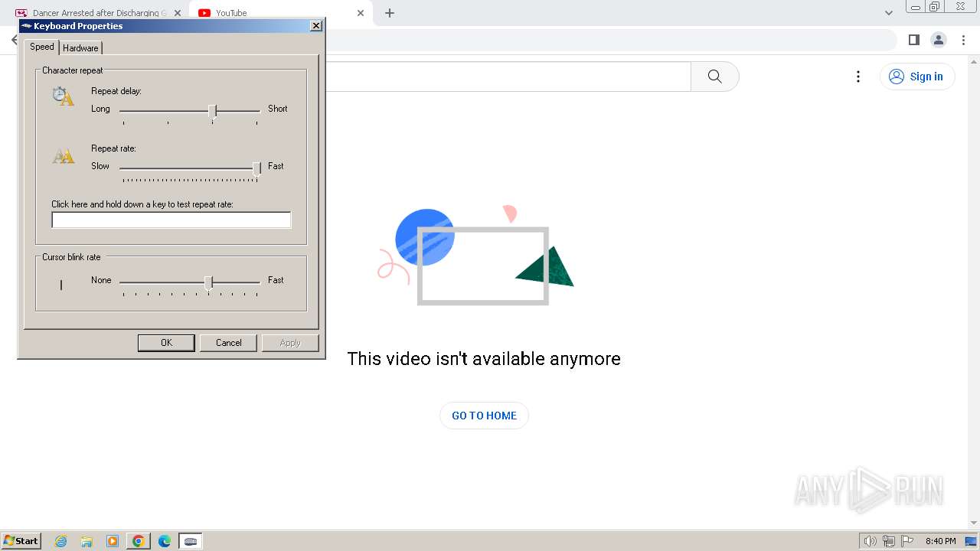Toggle the Chrome side panel
980x551 pixels.
(913, 40)
